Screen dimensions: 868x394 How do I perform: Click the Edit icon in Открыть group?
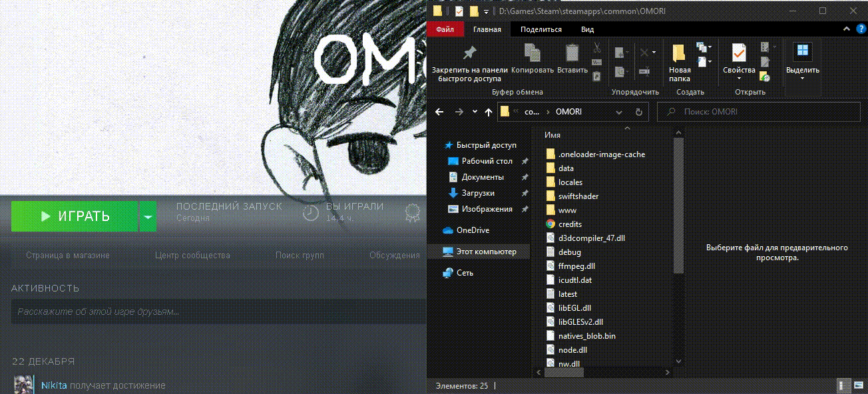point(765,62)
